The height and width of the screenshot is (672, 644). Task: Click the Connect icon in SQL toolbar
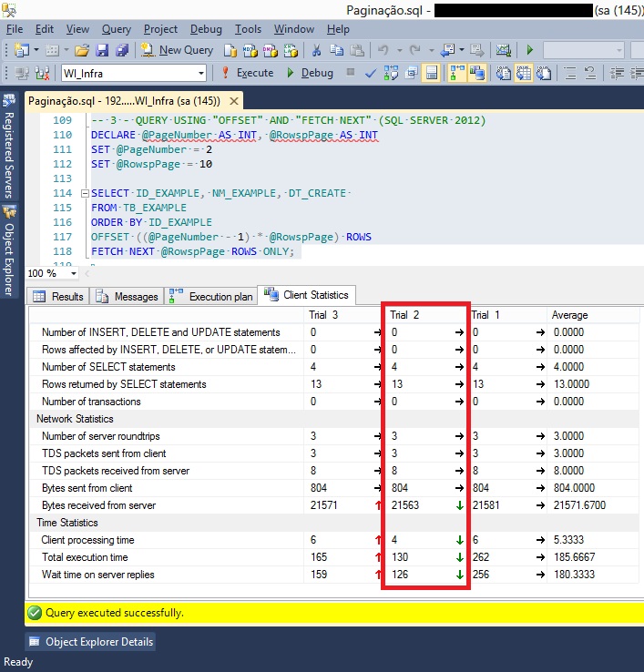click(22, 73)
